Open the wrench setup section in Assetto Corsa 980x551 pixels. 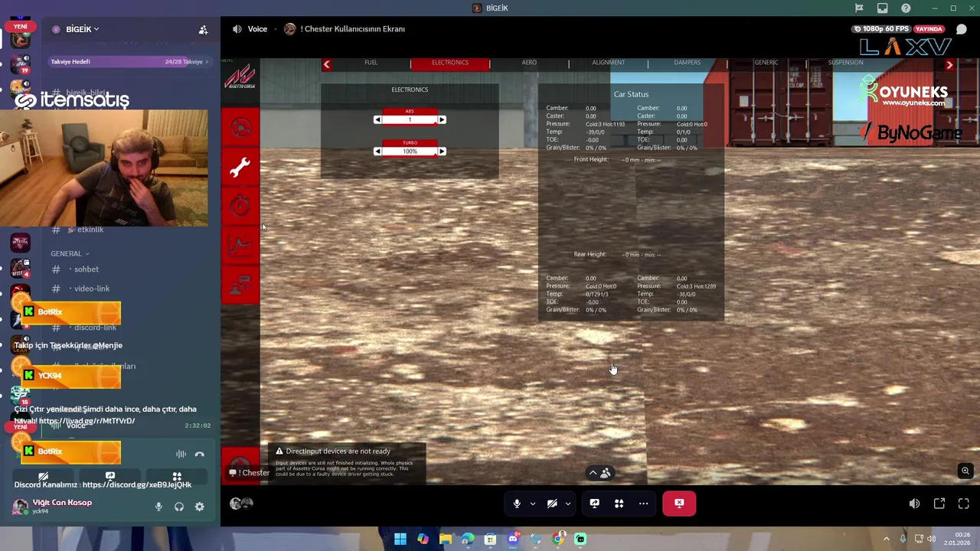[x=240, y=168]
